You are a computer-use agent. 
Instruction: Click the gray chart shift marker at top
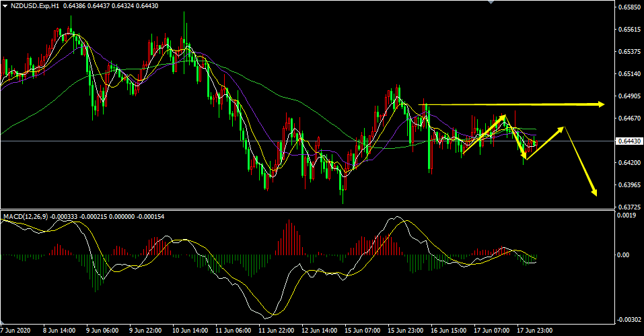pyautogui.click(x=489, y=3)
